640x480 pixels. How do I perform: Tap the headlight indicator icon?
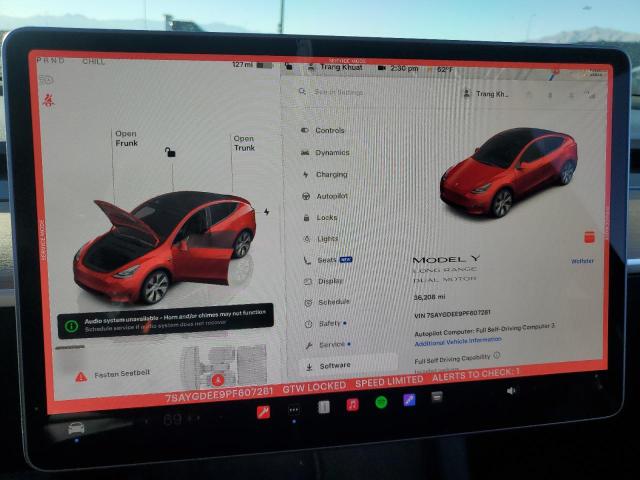[x=46, y=80]
